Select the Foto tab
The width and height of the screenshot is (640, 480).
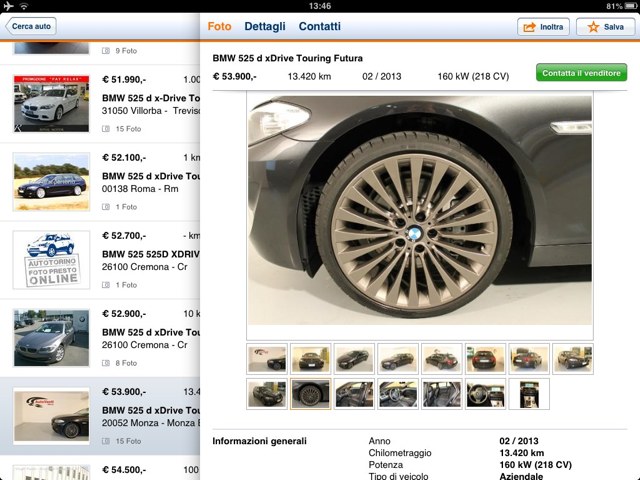click(x=219, y=27)
